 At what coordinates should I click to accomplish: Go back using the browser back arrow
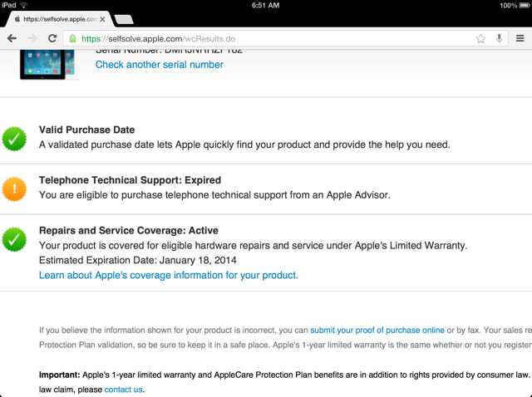coord(12,38)
